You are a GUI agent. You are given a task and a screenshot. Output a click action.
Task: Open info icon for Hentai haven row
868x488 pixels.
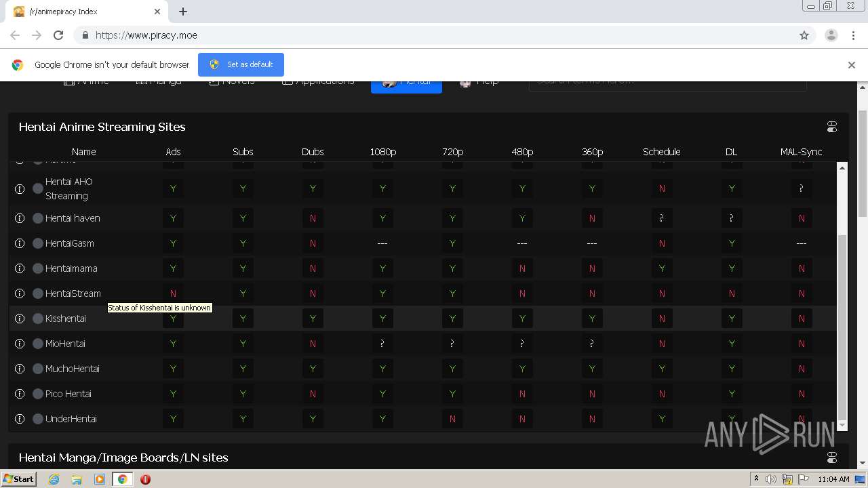point(20,218)
